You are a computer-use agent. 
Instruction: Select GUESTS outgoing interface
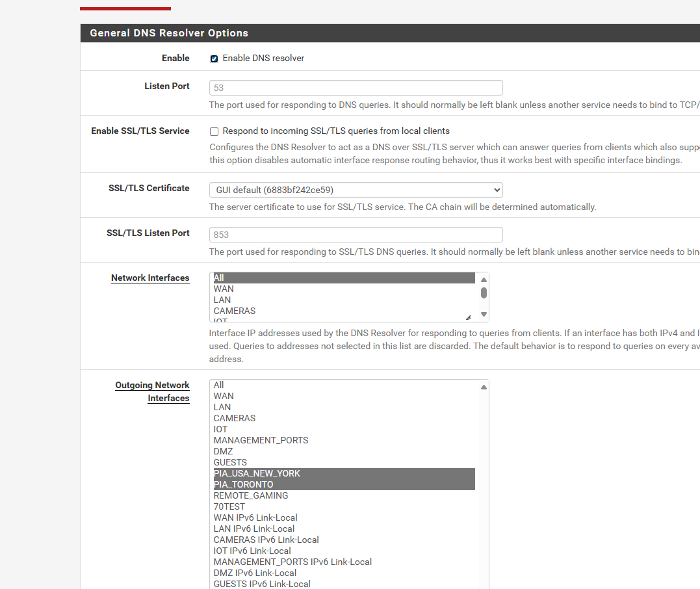click(344, 463)
